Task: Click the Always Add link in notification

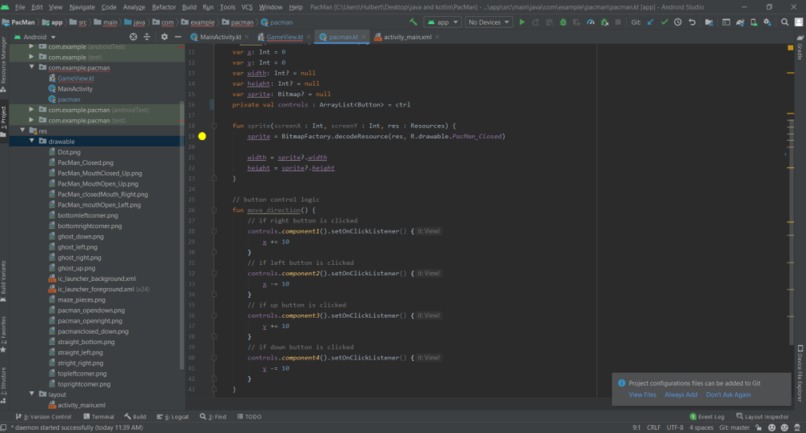Action: click(x=681, y=394)
